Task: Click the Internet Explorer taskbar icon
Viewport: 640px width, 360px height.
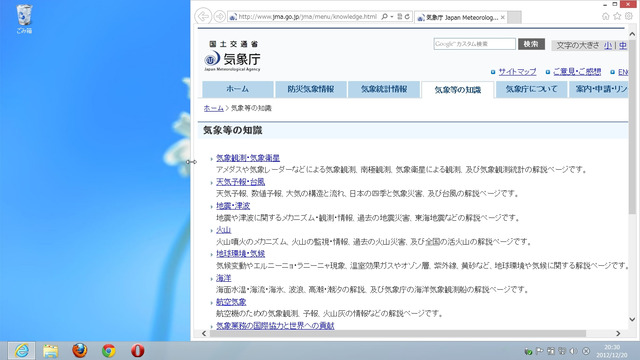Action: pyautogui.click(x=21, y=351)
